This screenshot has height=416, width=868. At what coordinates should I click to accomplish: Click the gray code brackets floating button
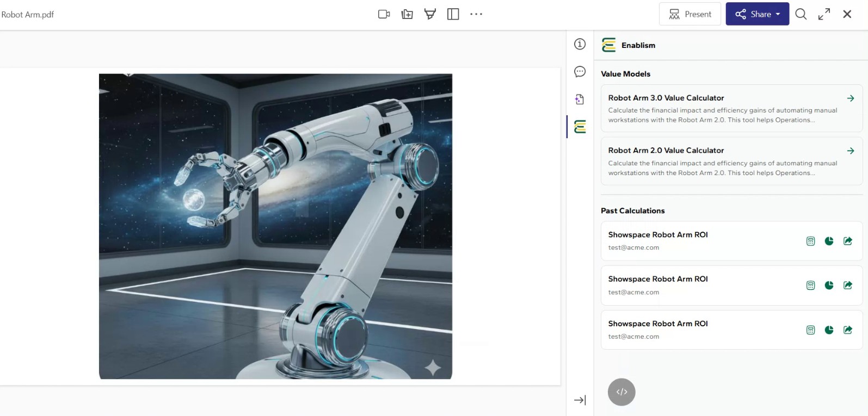[x=621, y=392]
